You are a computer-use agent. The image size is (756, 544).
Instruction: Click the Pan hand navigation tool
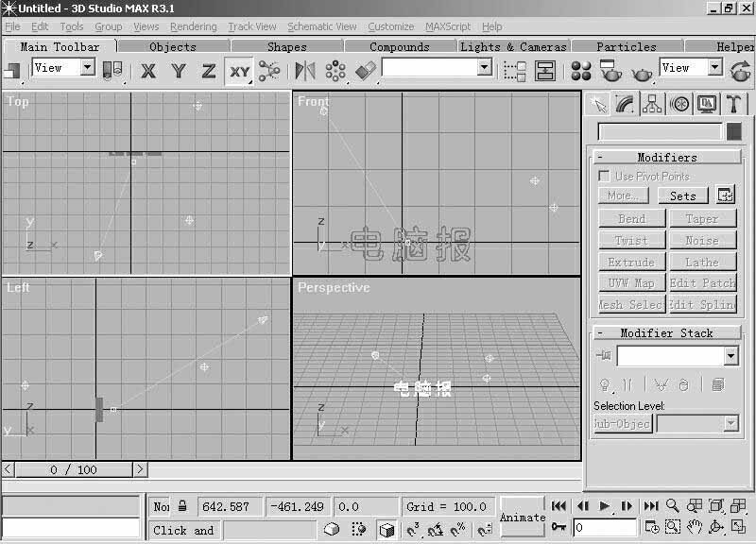click(x=695, y=528)
